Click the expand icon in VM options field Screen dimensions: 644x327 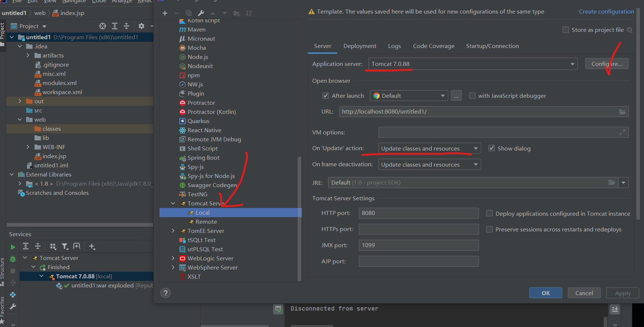(622, 132)
